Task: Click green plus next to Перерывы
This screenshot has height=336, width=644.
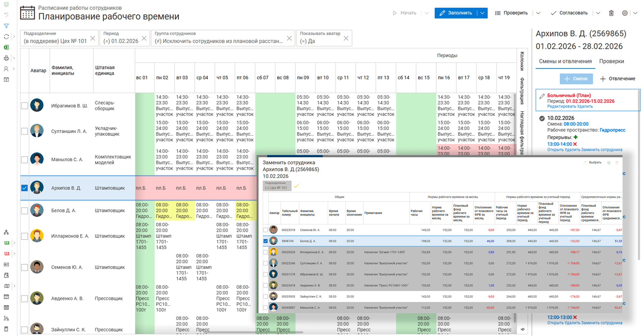Action: (x=576, y=137)
